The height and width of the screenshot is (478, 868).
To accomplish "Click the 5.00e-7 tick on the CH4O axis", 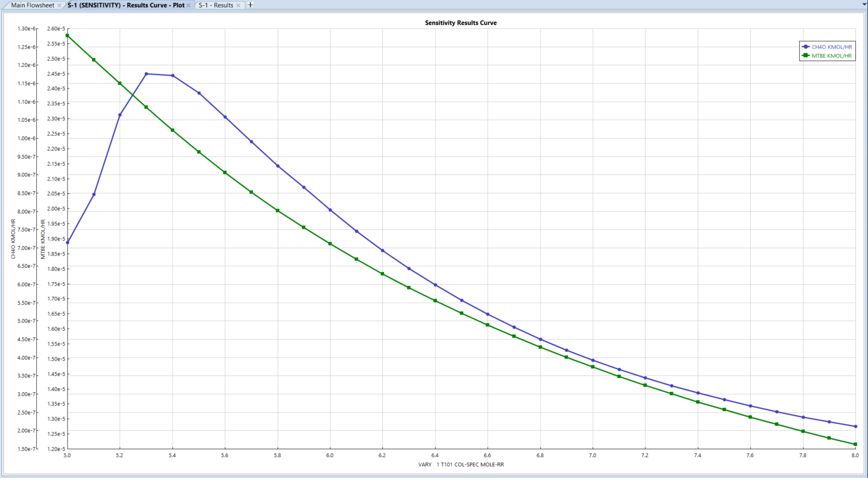I will pos(27,321).
